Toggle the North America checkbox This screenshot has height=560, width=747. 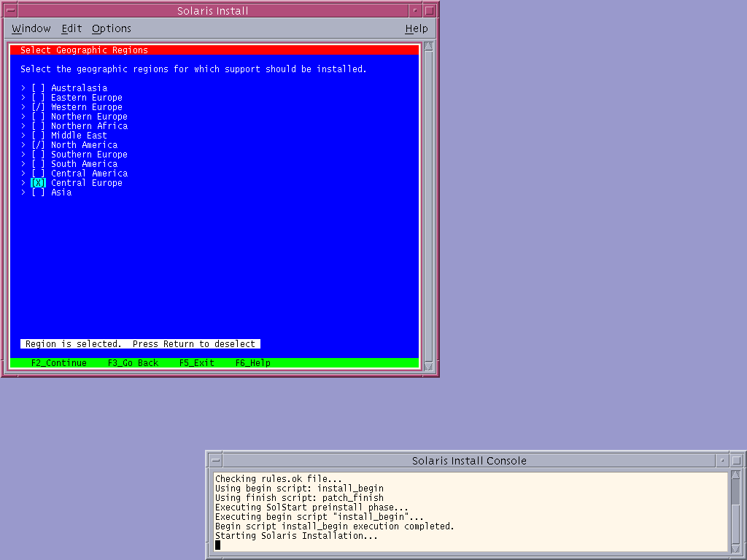38,145
